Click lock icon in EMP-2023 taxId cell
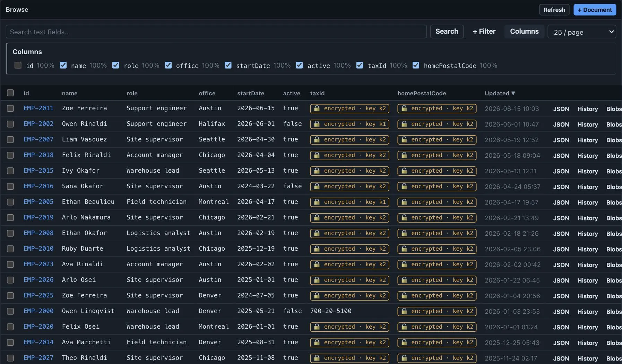 [317, 264]
